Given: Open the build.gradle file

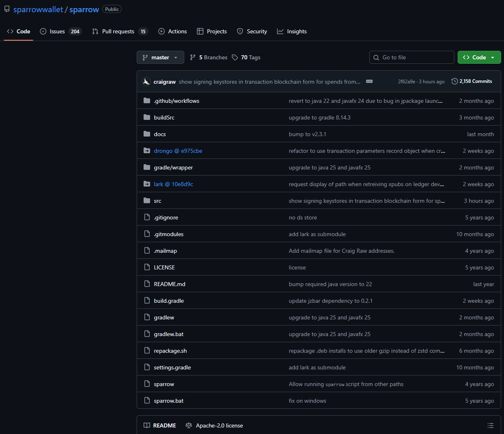Looking at the screenshot, I should tap(169, 301).
